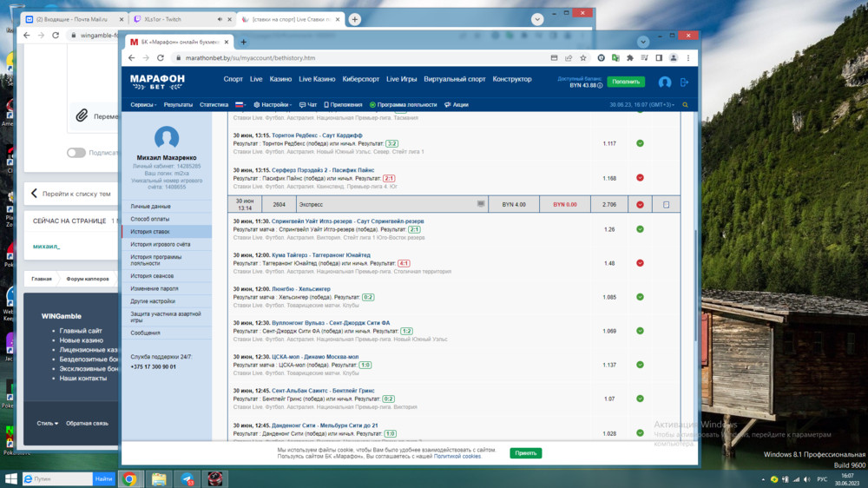Accept cookies with the Принять button
The image size is (868, 488).
(525, 453)
